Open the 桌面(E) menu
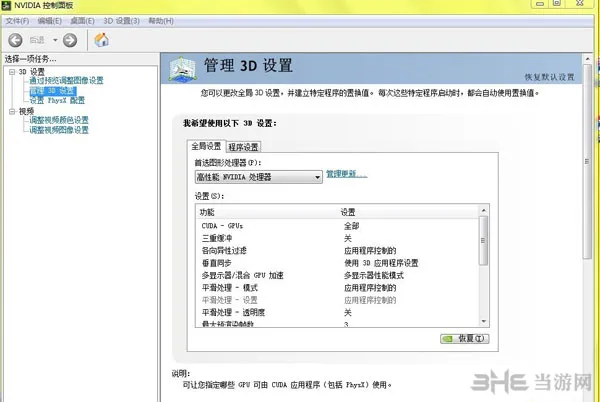Screen dimensions: 600x402 click(82, 21)
